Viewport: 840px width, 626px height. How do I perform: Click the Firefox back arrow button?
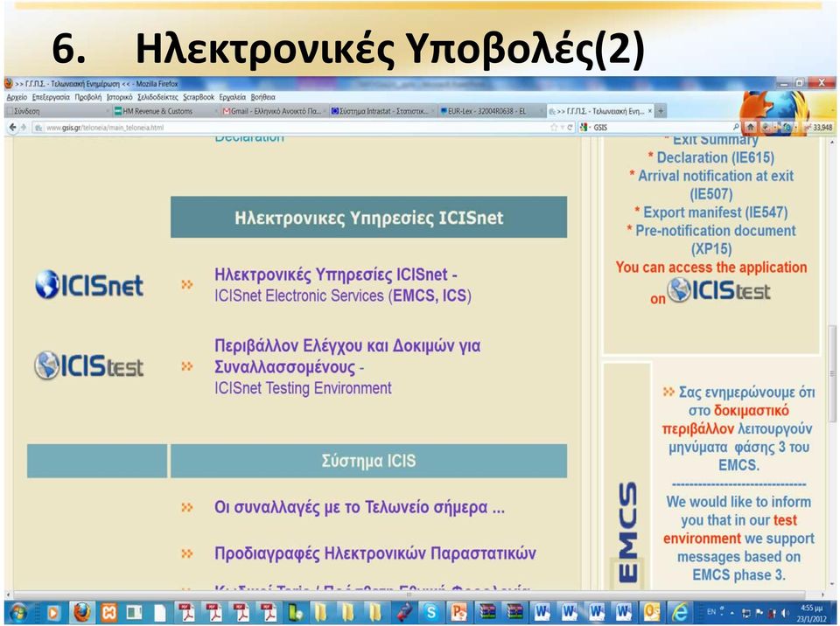pos(11,128)
